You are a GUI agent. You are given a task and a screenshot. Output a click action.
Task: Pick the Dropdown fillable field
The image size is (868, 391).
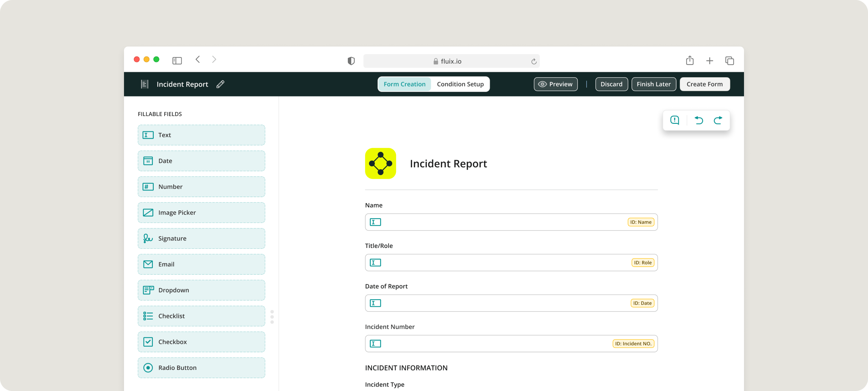click(201, 290)
